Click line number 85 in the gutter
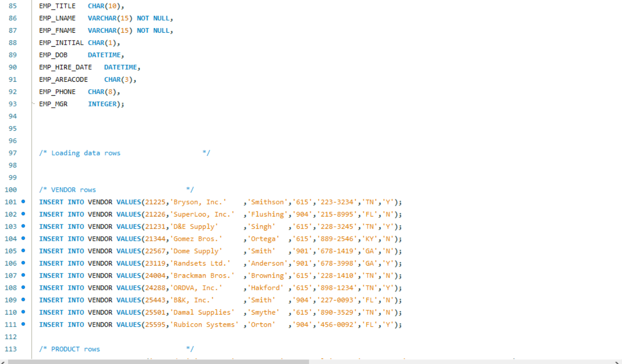622x364 pixels. (x=13, y=6)
